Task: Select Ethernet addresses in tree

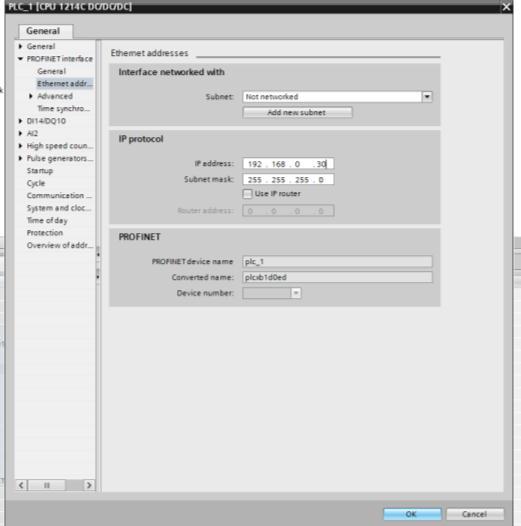Action: pos(65,84)
